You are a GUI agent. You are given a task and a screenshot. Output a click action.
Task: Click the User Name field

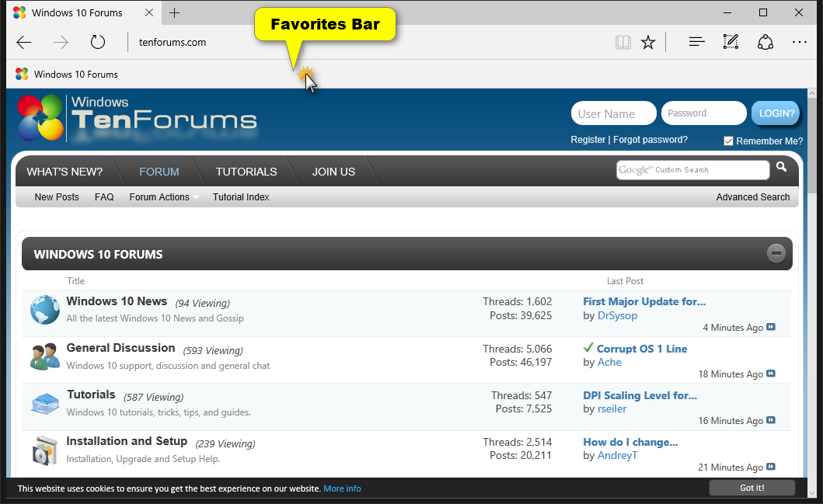[x=614, y=113]
